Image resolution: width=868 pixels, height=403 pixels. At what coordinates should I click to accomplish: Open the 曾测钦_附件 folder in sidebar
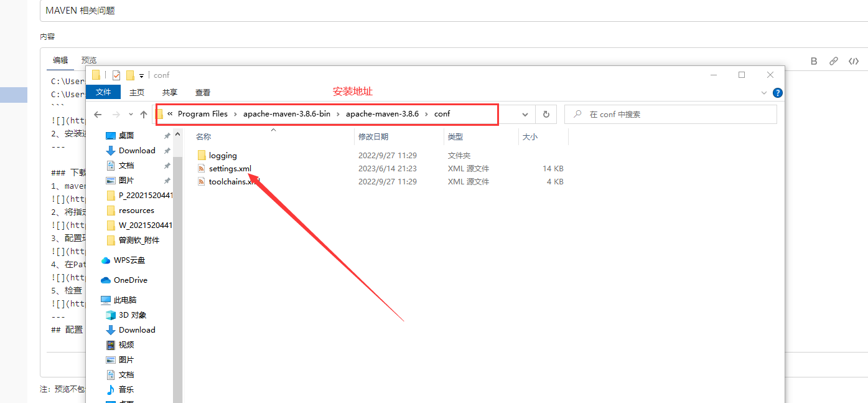click(x=139, y=240)
